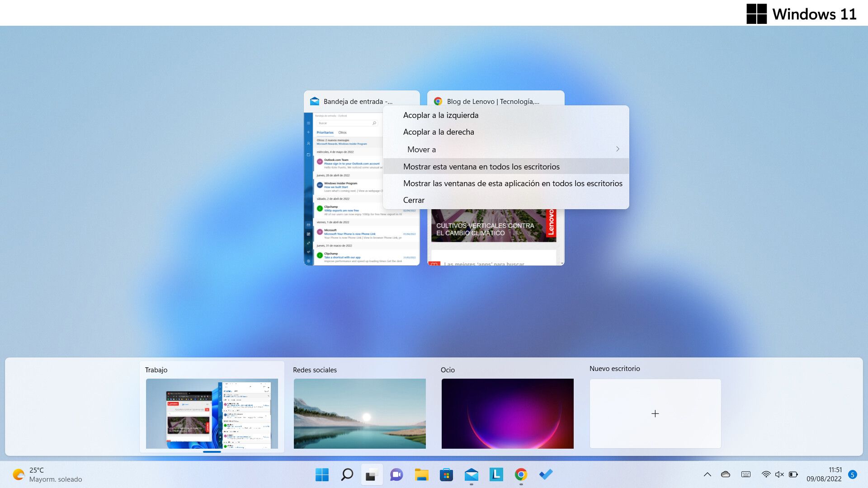Viewport: 868px width, 488px height.
Task: Click the 'Trabajo' desktop name label
Action: coord(156,370)
